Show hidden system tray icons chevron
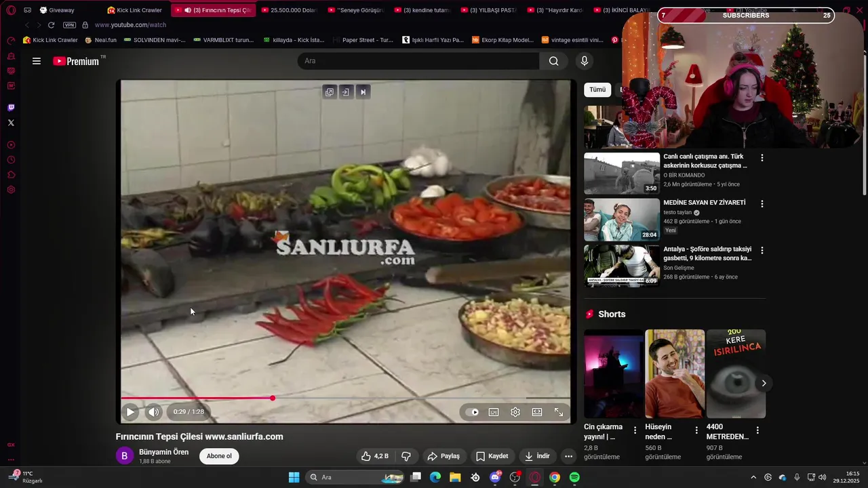 pyautogui.click(x=753, y=477)
